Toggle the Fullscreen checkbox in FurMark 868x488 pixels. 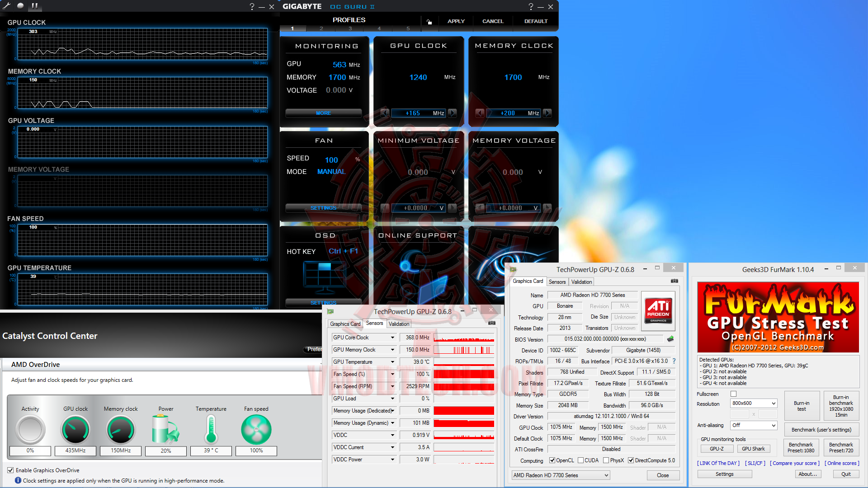733,394
